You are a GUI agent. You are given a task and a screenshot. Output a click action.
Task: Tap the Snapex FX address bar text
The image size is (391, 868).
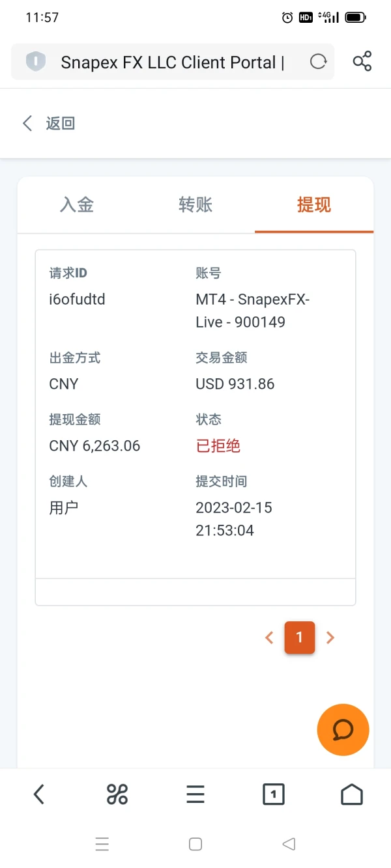pos(173,63)
